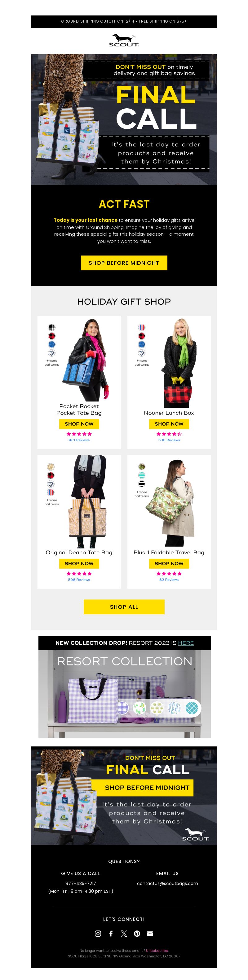Click the yellow SHOP BEFORE MIDNIGHT button
Image resolution: width=248 pixels, height=980 pixels.
(124, 263)
